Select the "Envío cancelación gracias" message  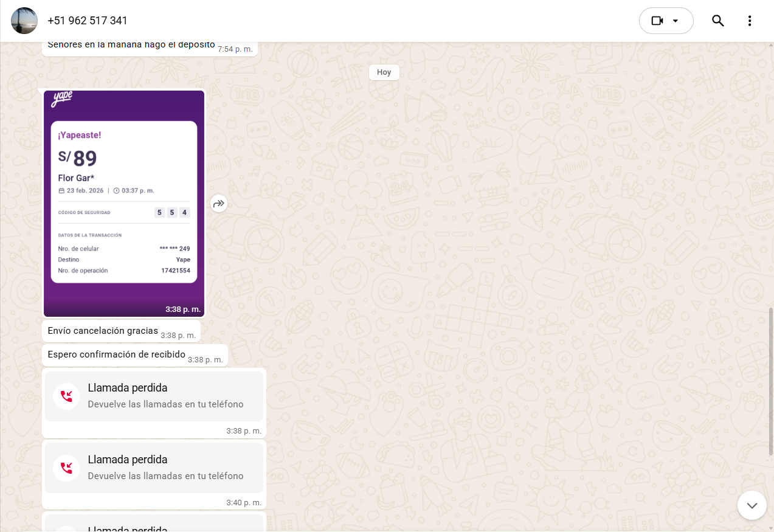[x=103, y=331]
